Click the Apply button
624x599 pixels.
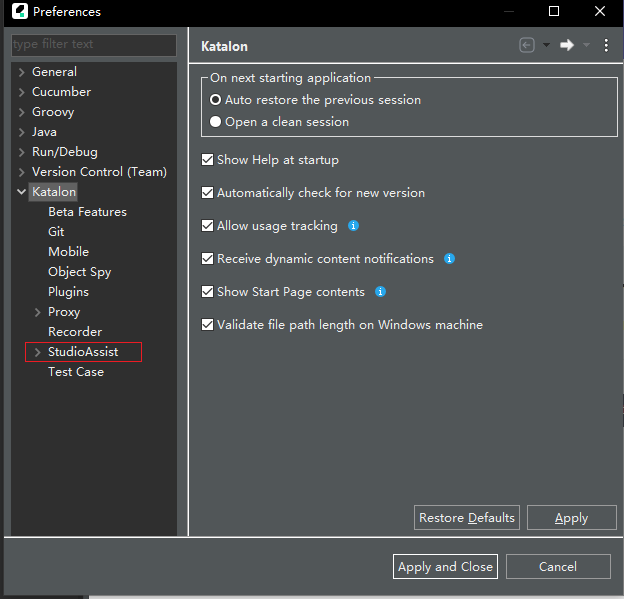571,517
